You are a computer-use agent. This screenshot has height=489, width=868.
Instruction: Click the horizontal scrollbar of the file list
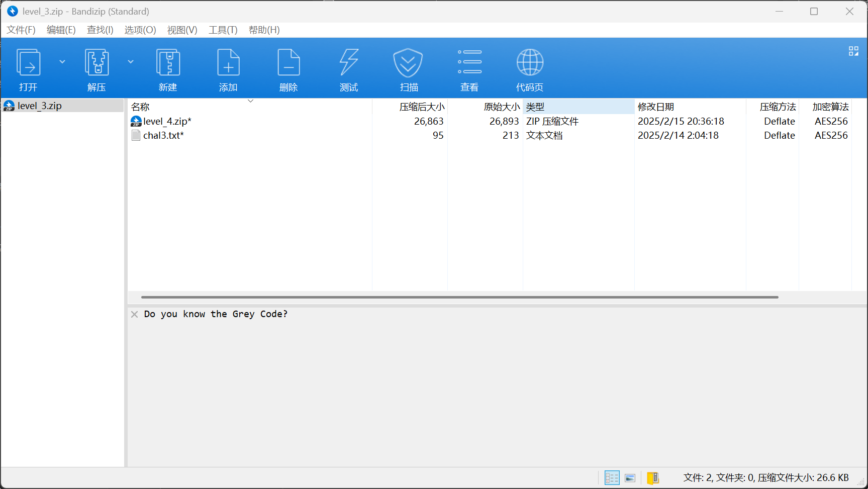click(460, 297)
